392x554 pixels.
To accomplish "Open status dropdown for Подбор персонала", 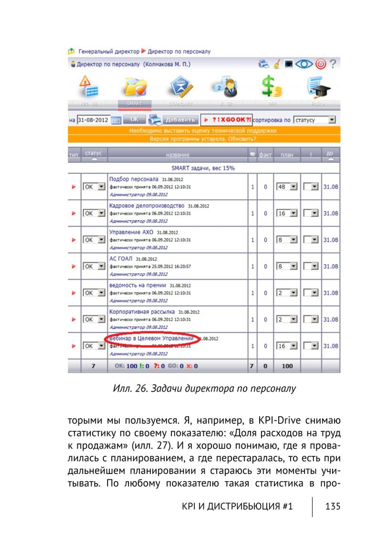I will [x=94, y=187].
